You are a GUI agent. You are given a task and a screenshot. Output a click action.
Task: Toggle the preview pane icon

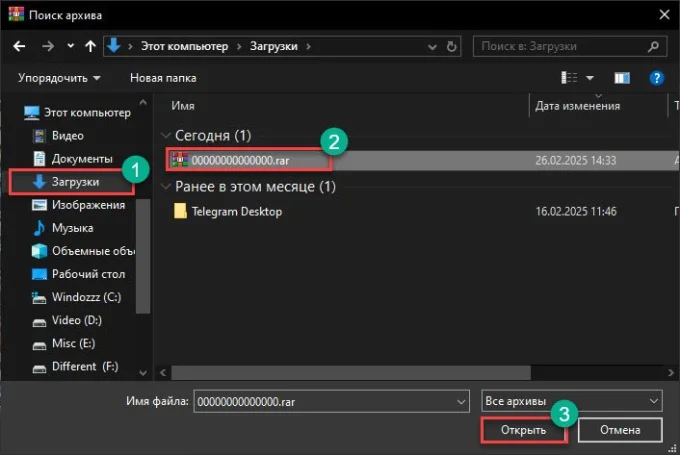pyautogui.click(x=622, y=78)
